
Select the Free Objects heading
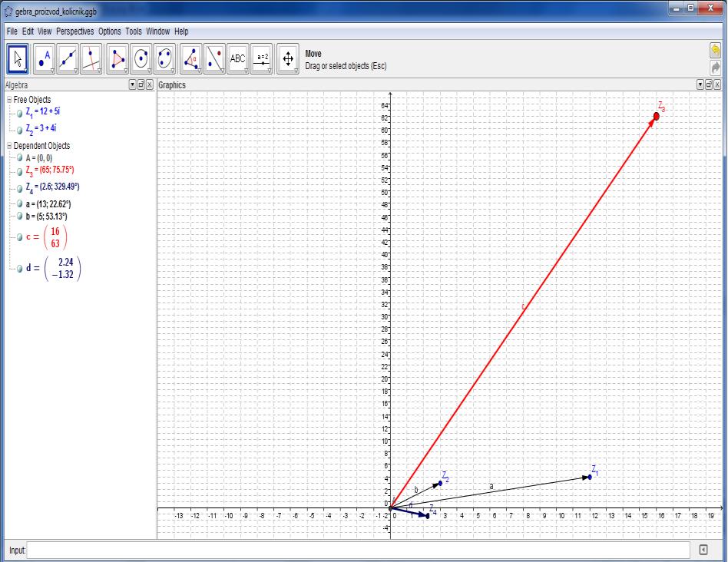point(32,99)
